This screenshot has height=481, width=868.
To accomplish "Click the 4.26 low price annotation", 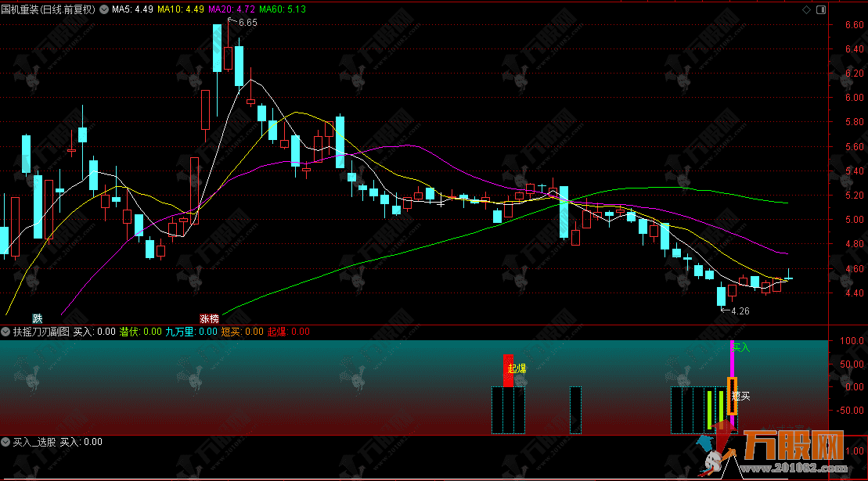I will (740, 311).
